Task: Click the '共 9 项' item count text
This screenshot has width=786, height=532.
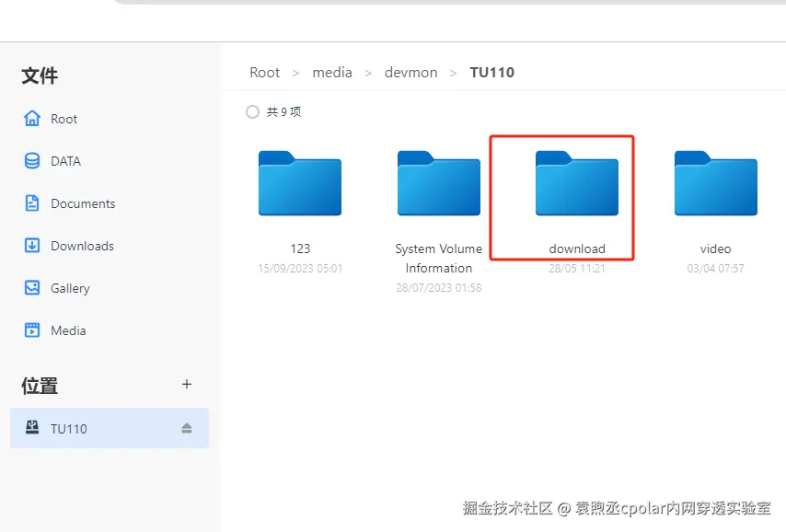Action: (x=283, y=111)
